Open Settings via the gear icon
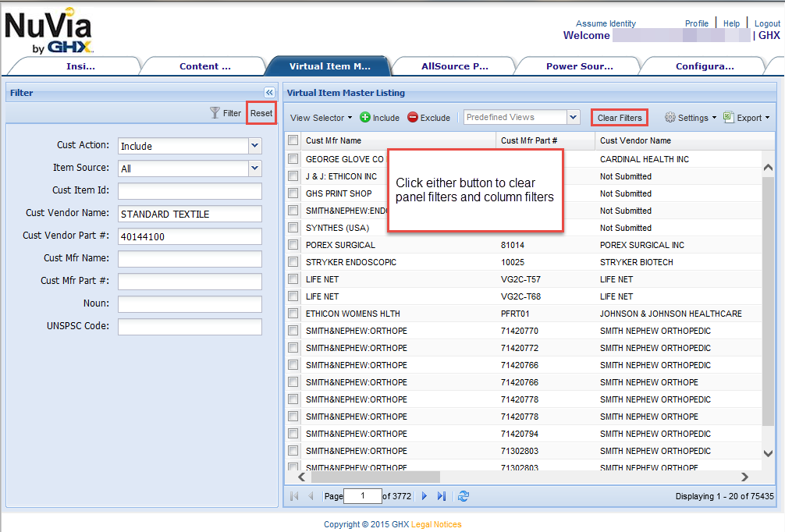This screenshot has width=785, height=532. (670, 117)
